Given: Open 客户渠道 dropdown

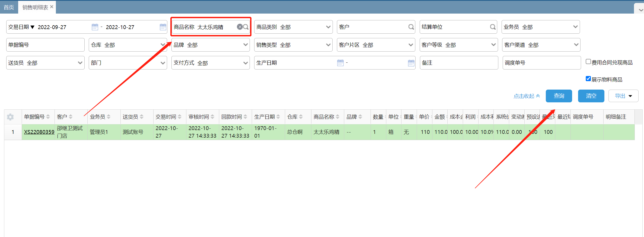Looking at the screenshot, I should click(541, 45).
